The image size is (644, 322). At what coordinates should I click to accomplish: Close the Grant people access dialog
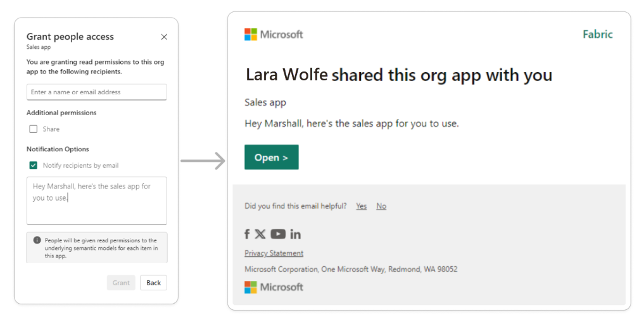(x=164, y=37)
